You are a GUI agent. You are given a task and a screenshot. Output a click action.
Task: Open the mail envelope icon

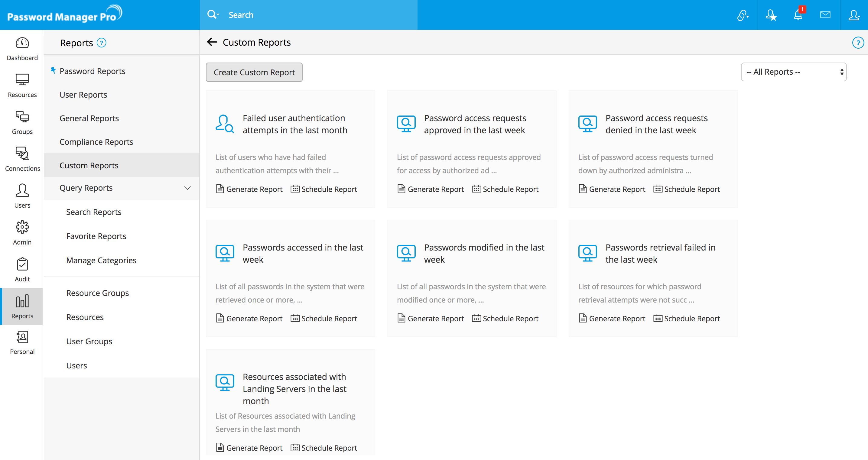[825, 15]
